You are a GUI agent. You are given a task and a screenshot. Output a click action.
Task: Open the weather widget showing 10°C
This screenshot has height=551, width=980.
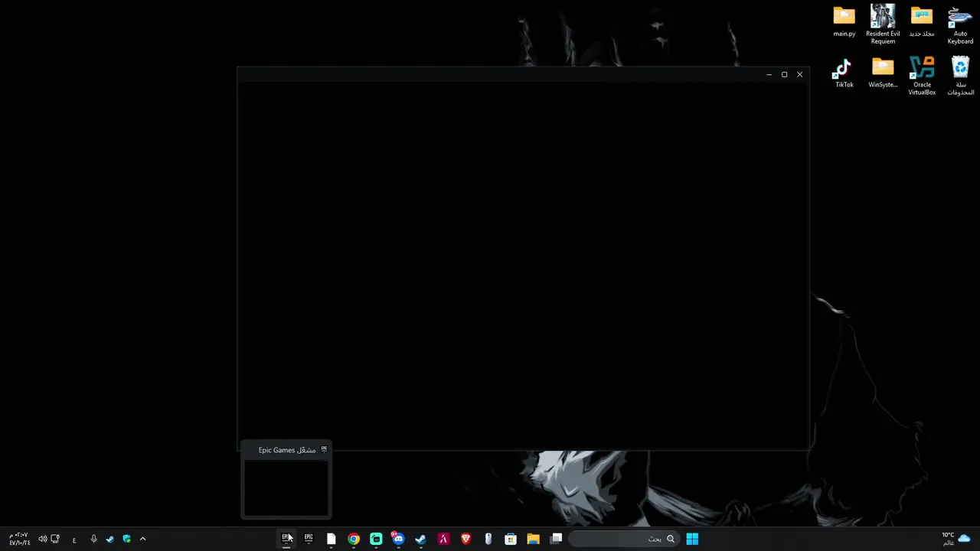955,539
